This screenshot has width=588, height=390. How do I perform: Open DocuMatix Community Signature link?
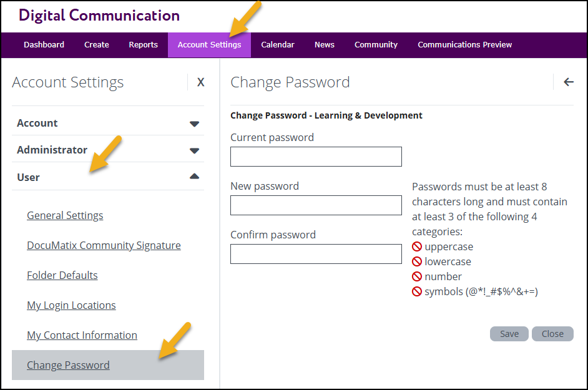click(x=104, y=245)
